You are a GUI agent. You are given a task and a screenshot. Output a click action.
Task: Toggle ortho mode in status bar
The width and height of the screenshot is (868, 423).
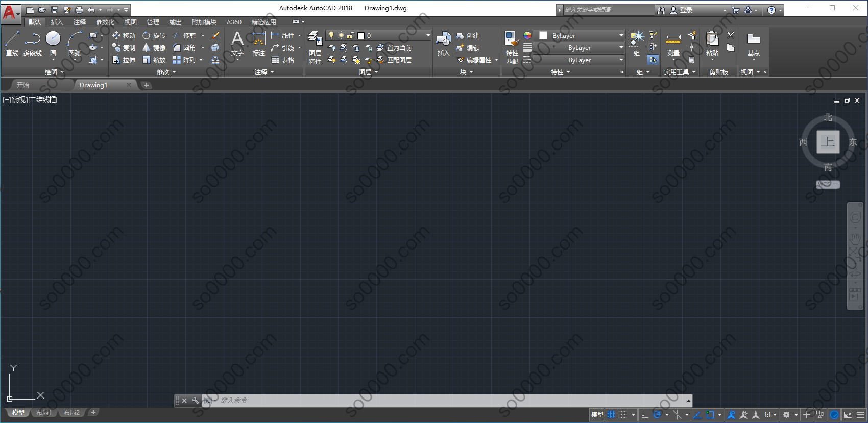645,415
